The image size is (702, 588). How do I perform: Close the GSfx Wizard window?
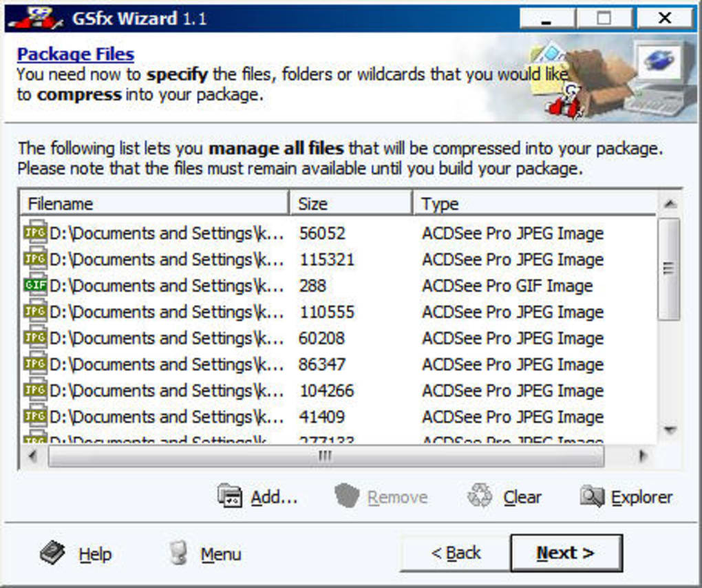pyautogui.click(x=664, y=19)
